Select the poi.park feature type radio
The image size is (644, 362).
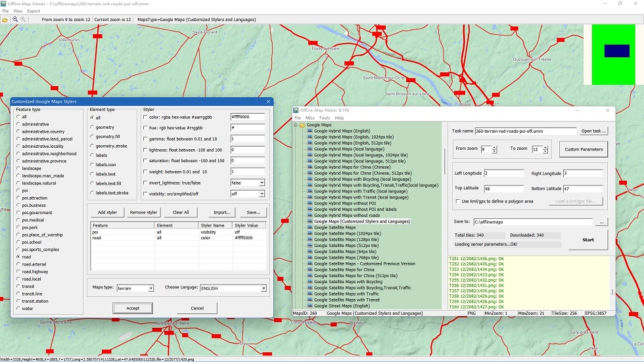[18, 227]
